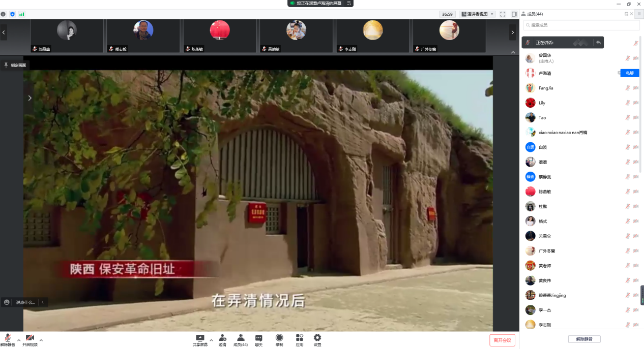Start recording with the 录制 icon

click(x=279, y=338)
